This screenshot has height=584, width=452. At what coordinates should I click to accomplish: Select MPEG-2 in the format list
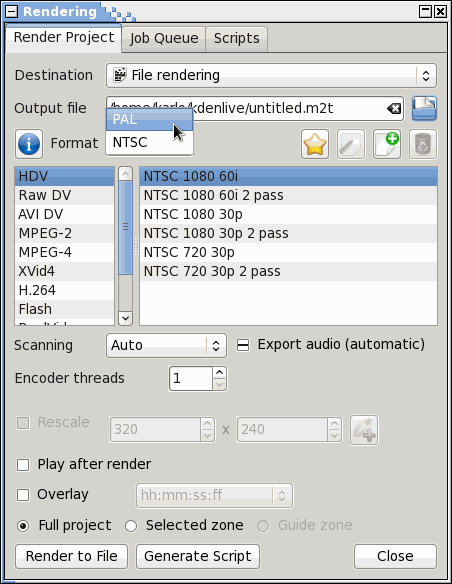[x=64, y=234]
